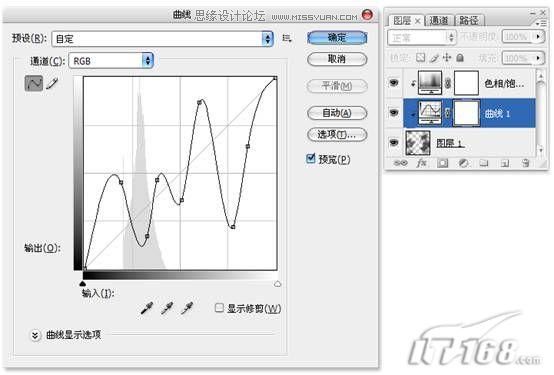Click the 取消 cancel button
Viewport: 554px width, 375px height.
[337, 59]
